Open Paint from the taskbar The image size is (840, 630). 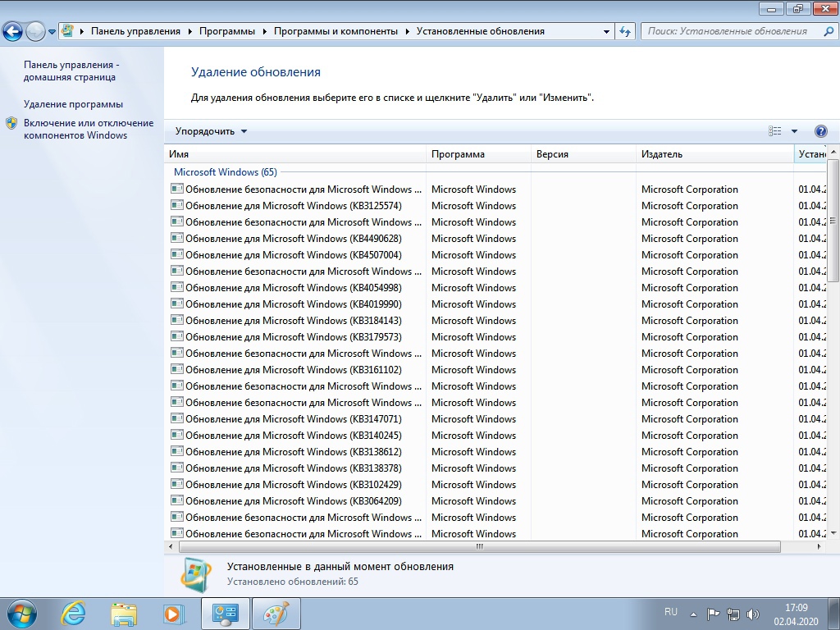[x=276, y=613]
